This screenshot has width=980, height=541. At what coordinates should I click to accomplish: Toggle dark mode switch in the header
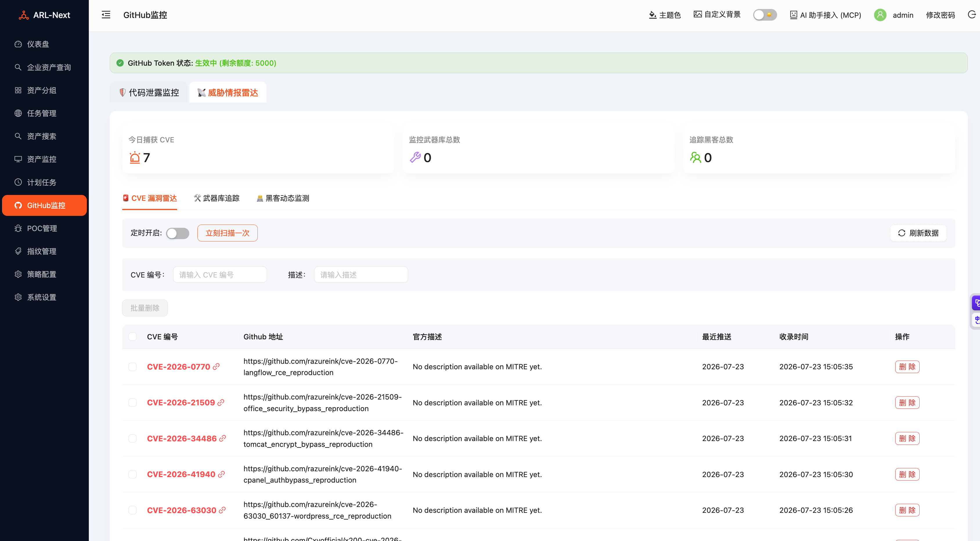click(x=765, y=15)
